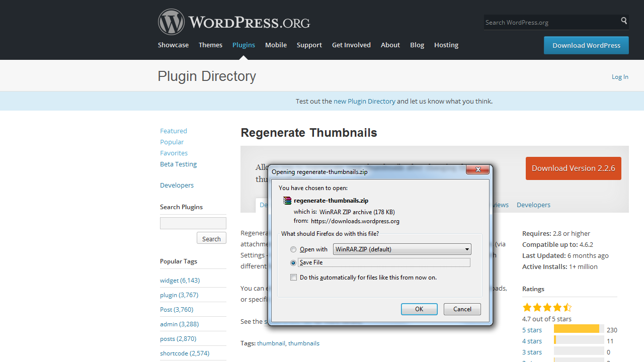Click the 5 stars rating bar

(579, 329)
